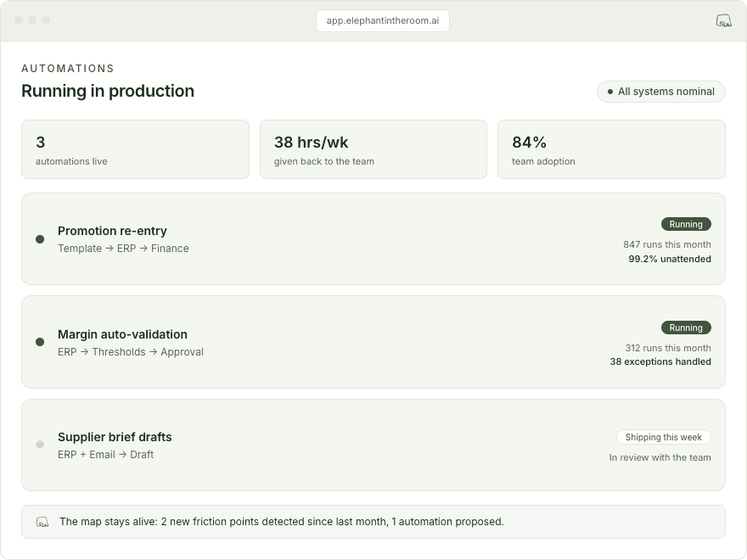Screen dimensions: 747x560
Task: Click the elephant icon in bottom notice
Action: pyautogui.click(x=42, y=522)
